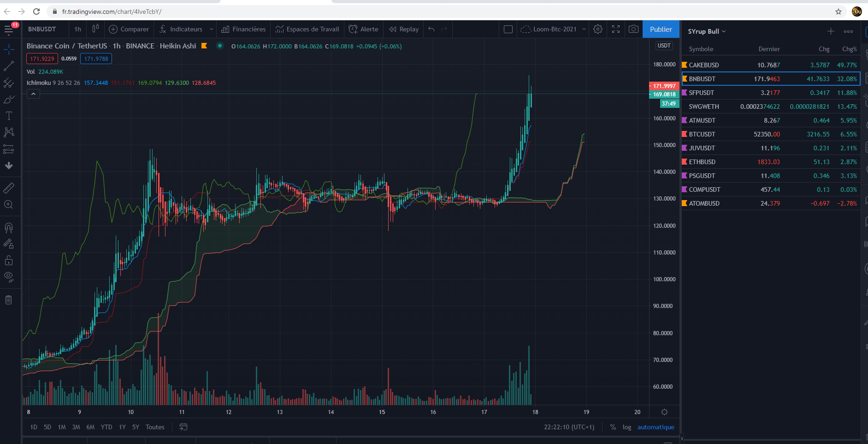868x444 pixels.
Task: Change the 1h interval selector
Action: (78, 29)
